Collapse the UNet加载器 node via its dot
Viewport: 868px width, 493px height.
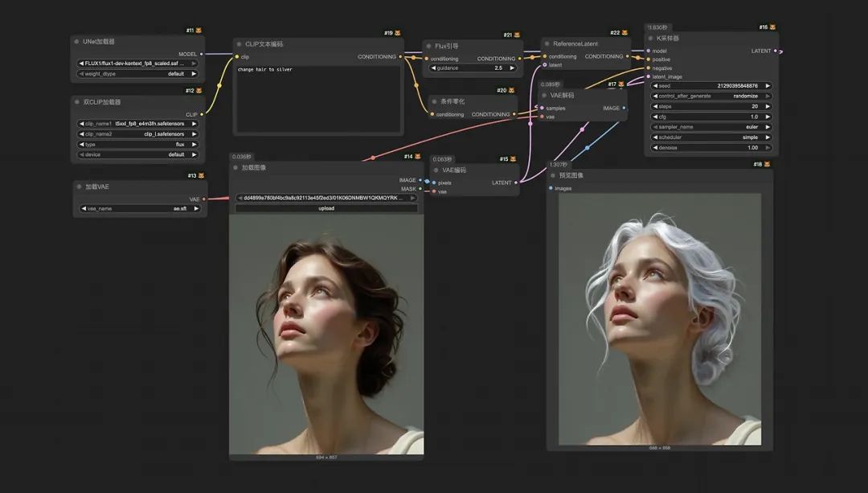tap(77, 42)
